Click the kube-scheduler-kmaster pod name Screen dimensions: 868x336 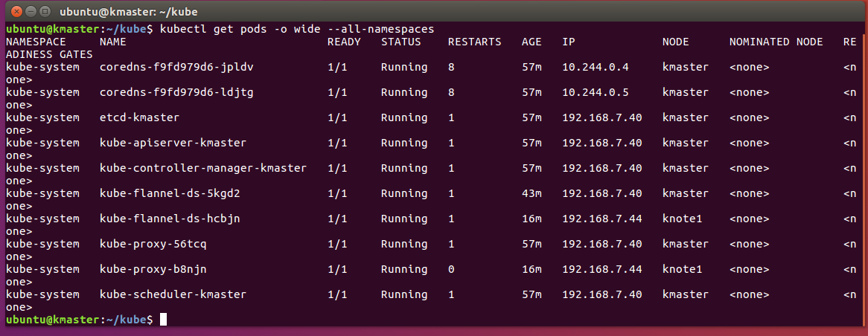(173, 294)
